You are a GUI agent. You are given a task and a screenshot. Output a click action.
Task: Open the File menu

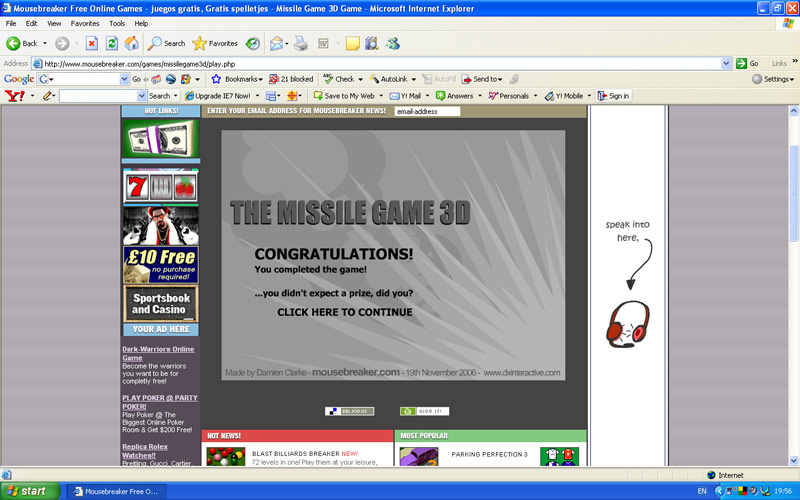(x=11, y=23)
